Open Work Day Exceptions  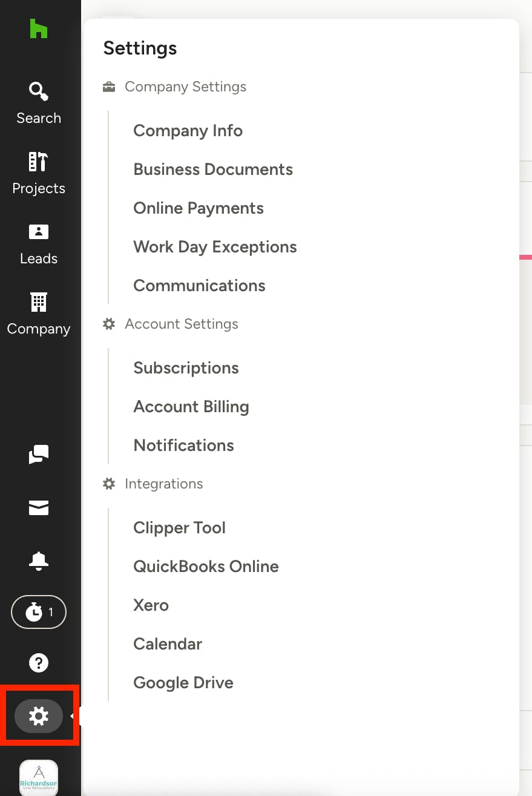[215, 247]
